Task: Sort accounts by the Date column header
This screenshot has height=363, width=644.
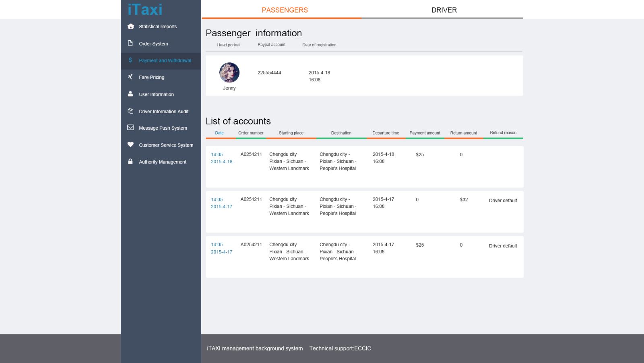Action: pyautogui.click(x=219, y=133)
